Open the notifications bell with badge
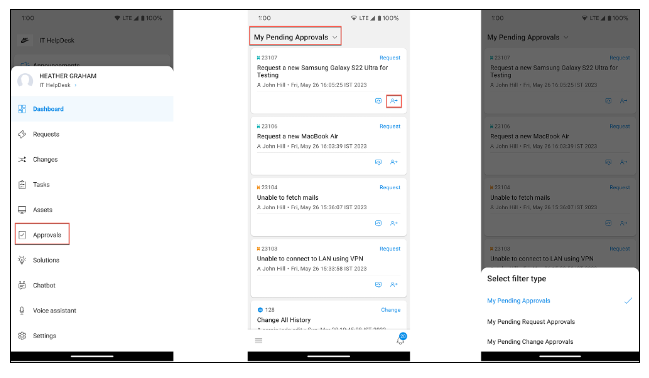The height and width of the screenshot is (378, 649). point(401,339)
